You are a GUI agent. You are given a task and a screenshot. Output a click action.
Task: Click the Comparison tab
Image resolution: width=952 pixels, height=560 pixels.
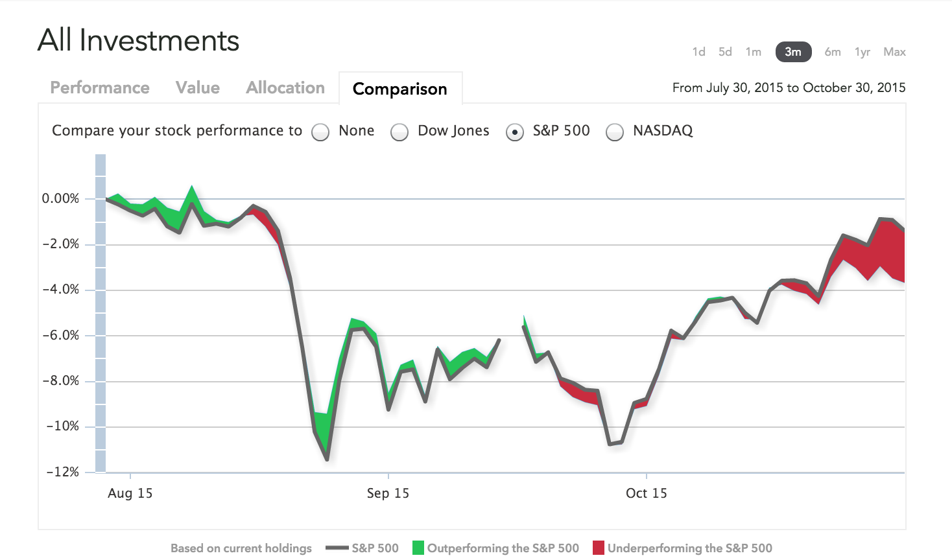tap(399, 89)
